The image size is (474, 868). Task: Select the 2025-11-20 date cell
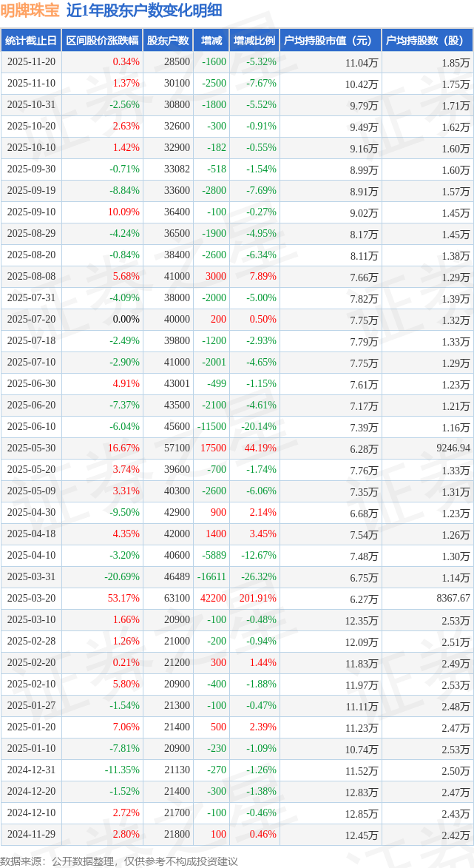pos(31,62)
